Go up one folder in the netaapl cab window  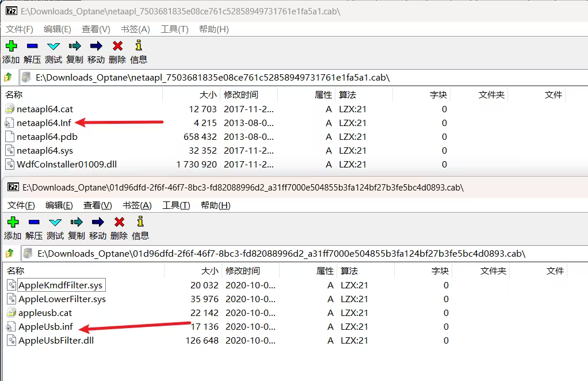tap(8, 77)
